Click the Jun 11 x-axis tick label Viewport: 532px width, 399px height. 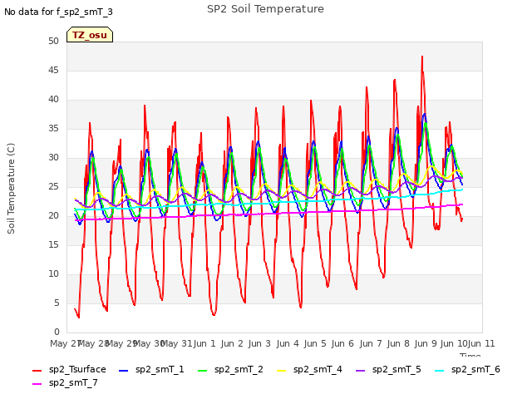point(481,343)
